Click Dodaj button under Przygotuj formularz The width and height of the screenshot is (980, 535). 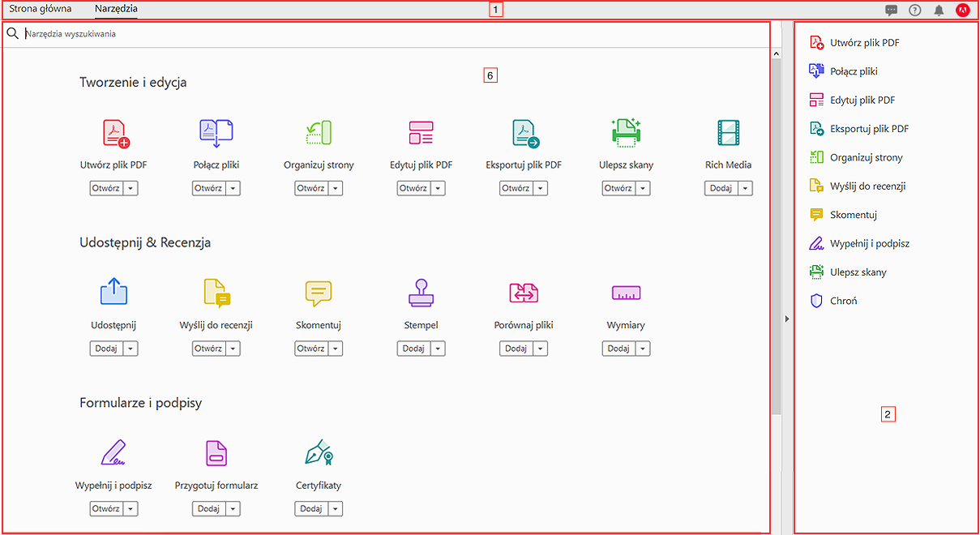click(208, 509)
